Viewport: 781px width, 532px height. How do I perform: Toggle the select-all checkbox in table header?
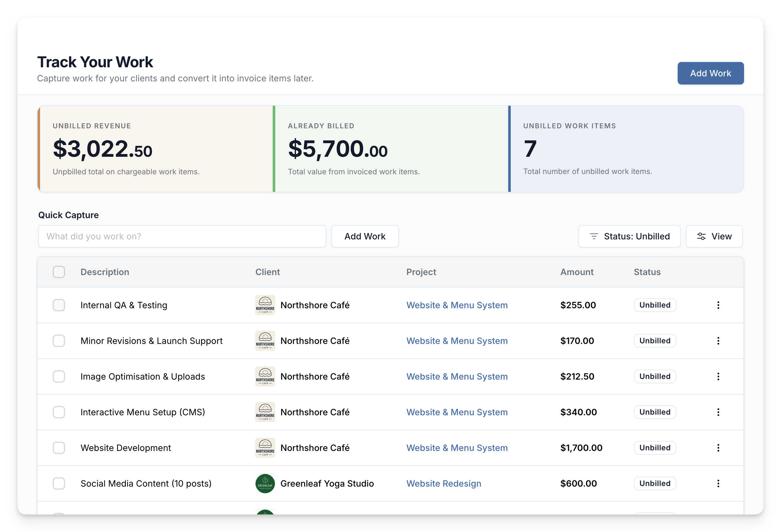pyautogui.click(x=59, y=272)
